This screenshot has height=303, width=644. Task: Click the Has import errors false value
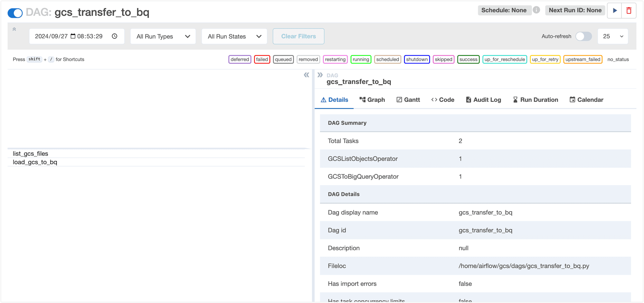(x=465, y=284)
